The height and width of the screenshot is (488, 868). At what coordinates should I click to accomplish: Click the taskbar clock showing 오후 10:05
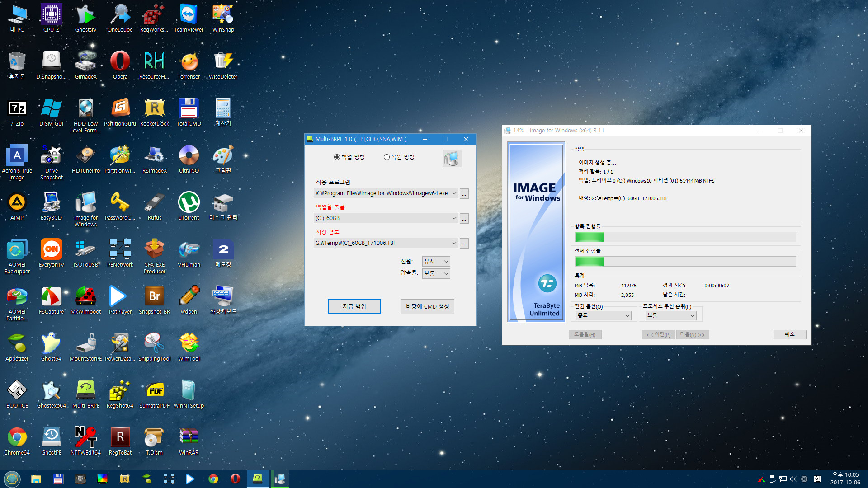[x=845, y=479]
